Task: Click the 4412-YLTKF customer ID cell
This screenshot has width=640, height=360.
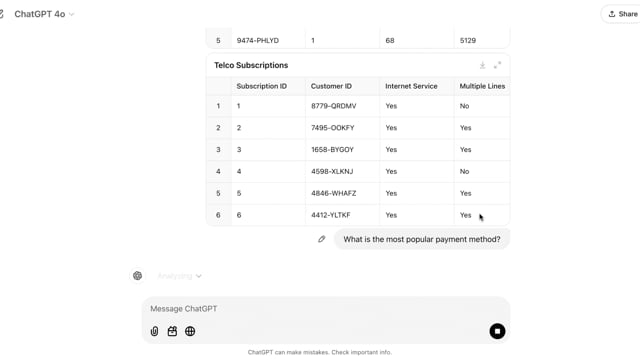Action: (331, 215)
